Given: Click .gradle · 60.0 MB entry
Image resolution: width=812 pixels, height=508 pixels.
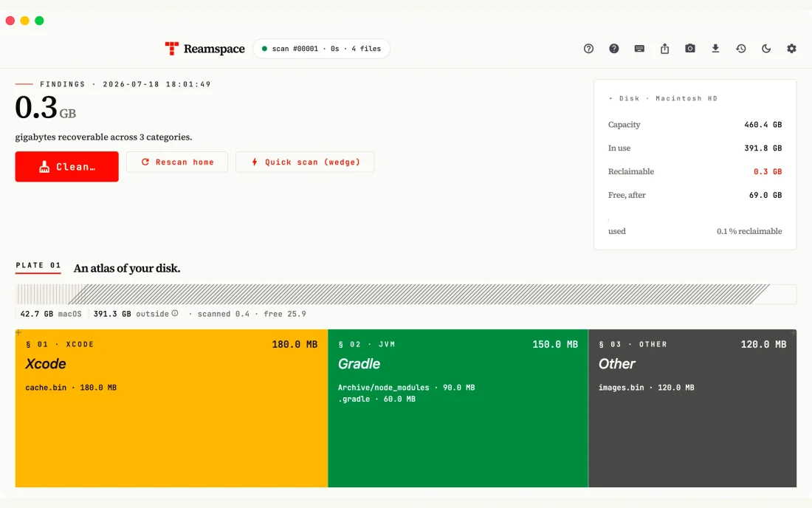Looking at the screenshot, I should coord(376,399).
